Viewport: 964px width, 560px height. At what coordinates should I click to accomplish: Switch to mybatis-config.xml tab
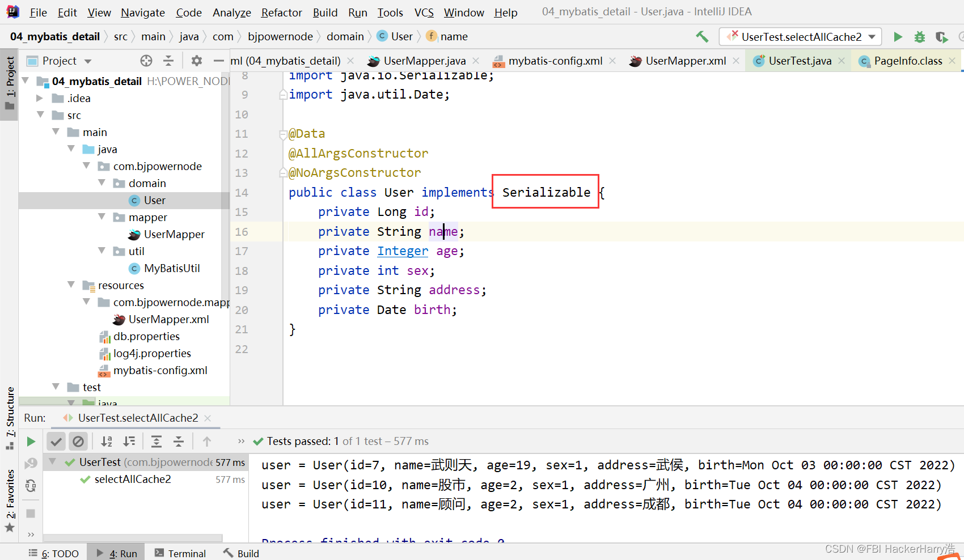(x=555, y=61)
